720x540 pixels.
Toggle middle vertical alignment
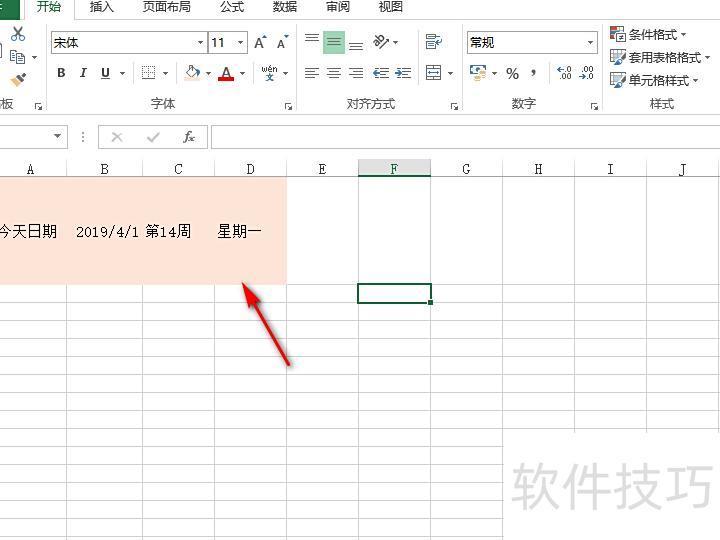(334, 42)
